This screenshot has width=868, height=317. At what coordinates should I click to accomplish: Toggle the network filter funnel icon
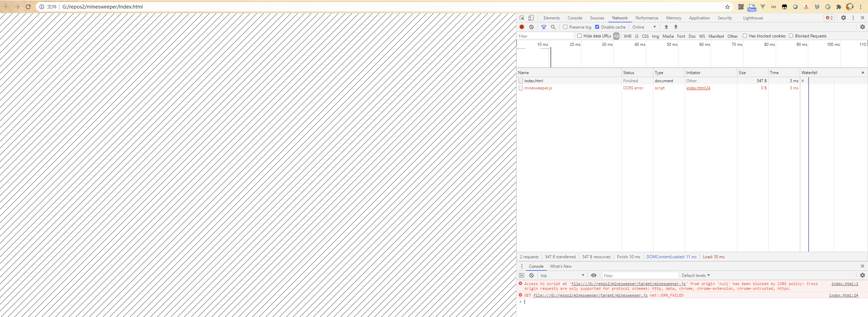(x=543, y=27)
